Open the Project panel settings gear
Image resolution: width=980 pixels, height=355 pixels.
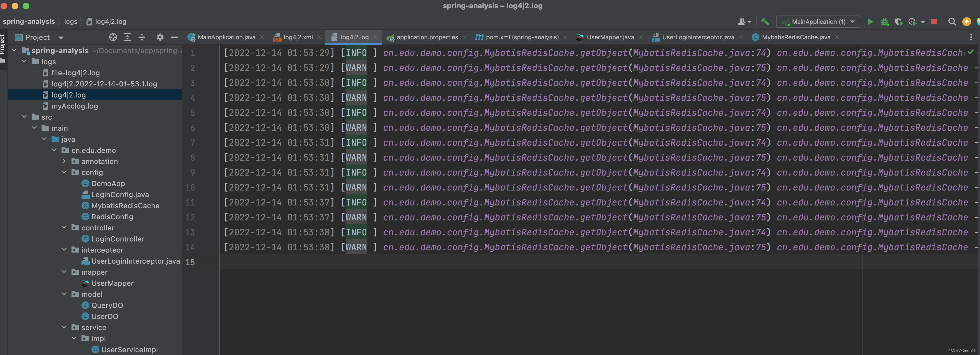(x=160, y=37)
